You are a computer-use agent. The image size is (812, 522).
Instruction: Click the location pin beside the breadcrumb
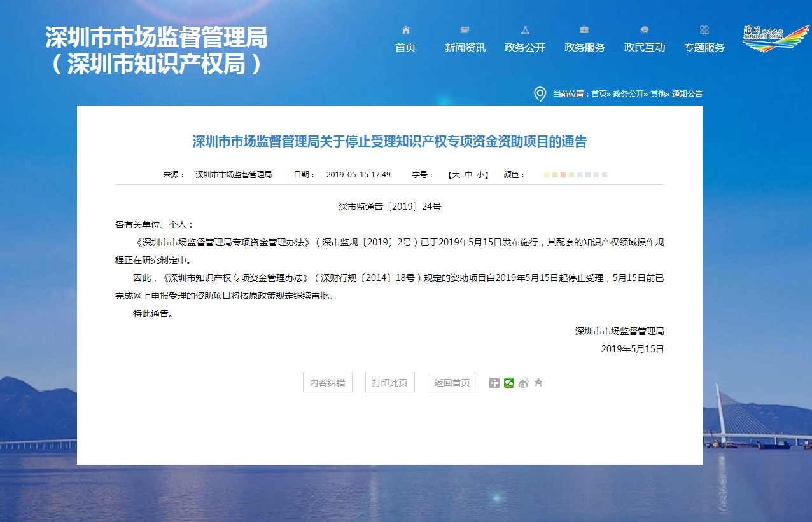click(540, 94)
